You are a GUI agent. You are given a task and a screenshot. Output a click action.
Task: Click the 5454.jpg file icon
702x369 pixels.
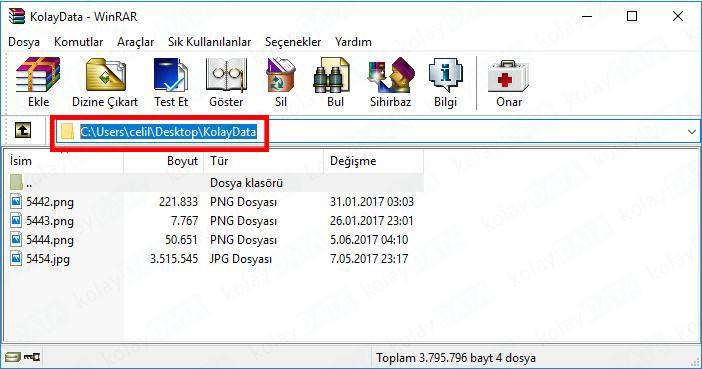point(16,258)
